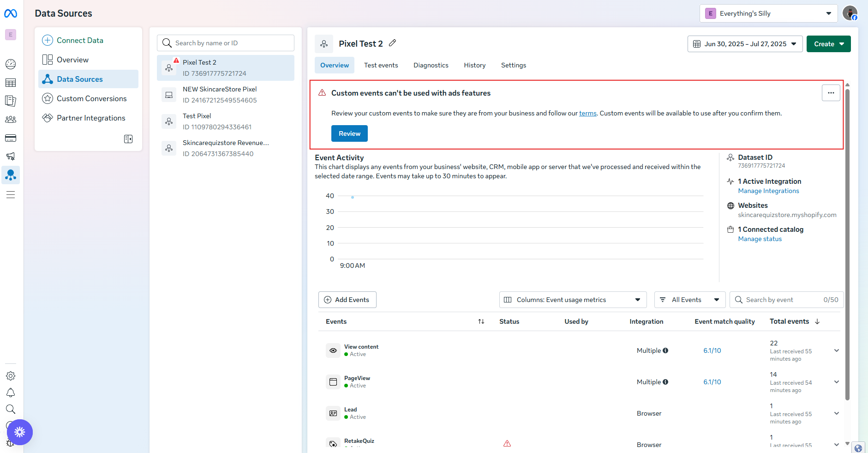Collapse the navigation panel icon
Viewport: 868px width, 453px height.
click(128, 139)
